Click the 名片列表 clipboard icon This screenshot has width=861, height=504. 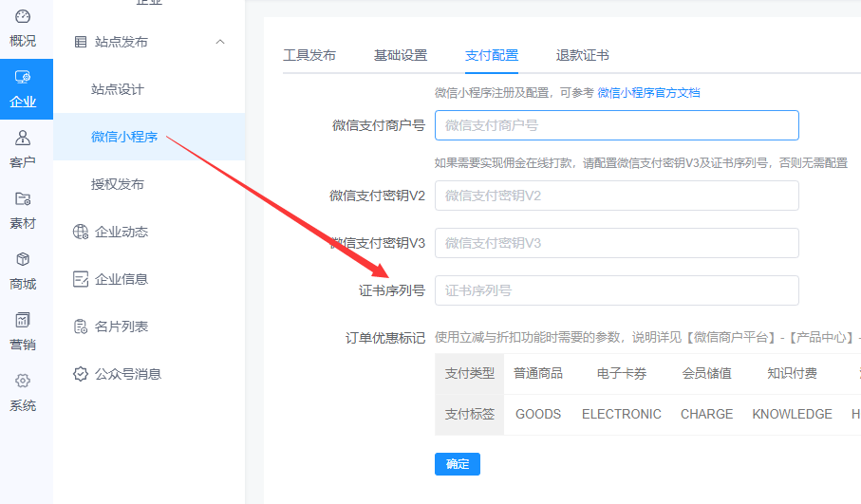point(81,327)
